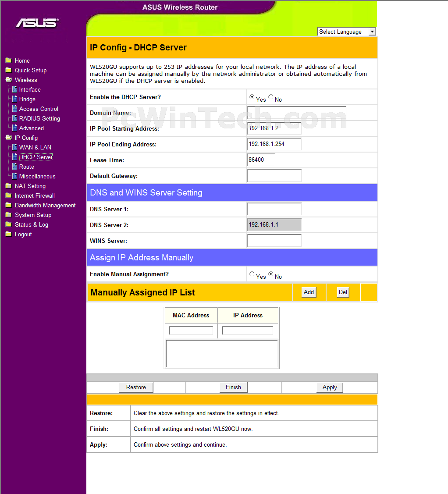This screenshot has height=494, width=448.
Task: Click the RADIUS Setting page icon
Action: [x=14, y=118]
